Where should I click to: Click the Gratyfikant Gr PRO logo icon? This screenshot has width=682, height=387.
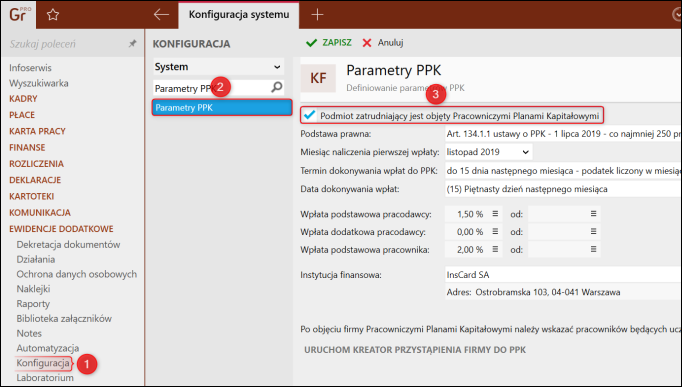click(19, 14)
